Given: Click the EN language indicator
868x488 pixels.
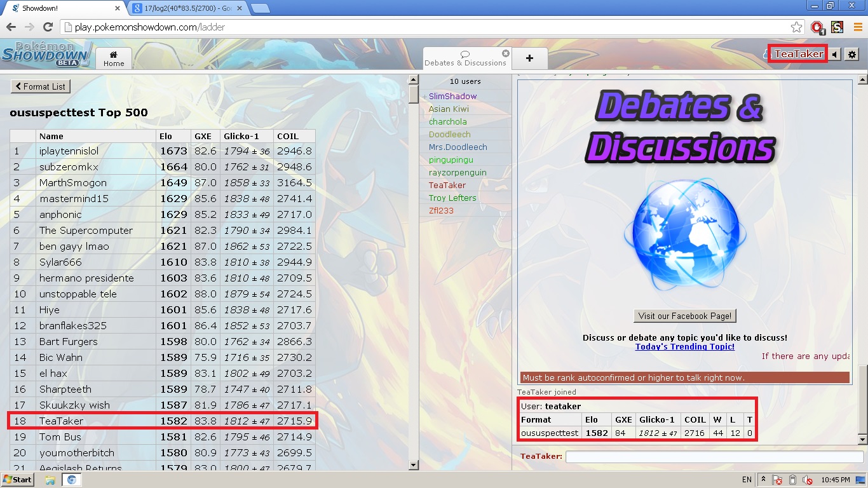Looking at the screenshot, I should pyautogui.click(x=747, y=480).
